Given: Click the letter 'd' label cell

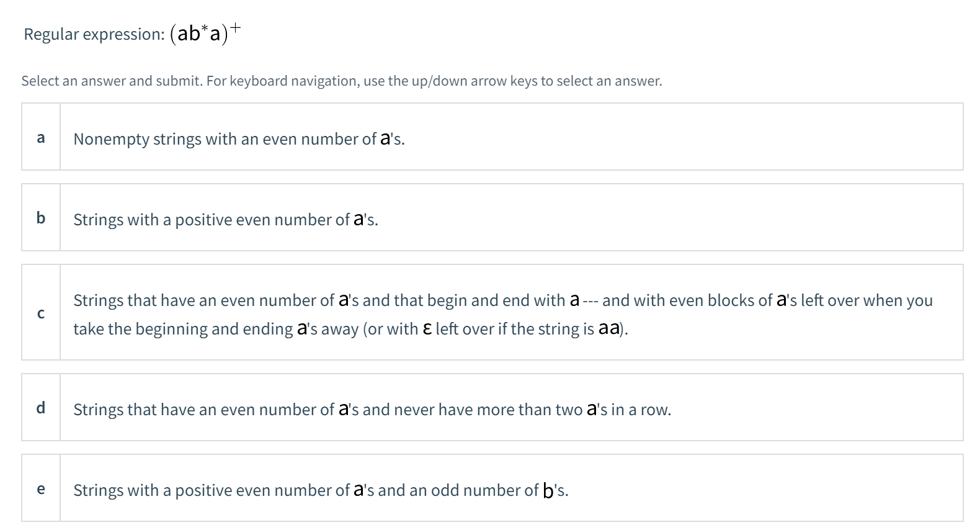Looking at the screenshot, I should tap(40, 408).
